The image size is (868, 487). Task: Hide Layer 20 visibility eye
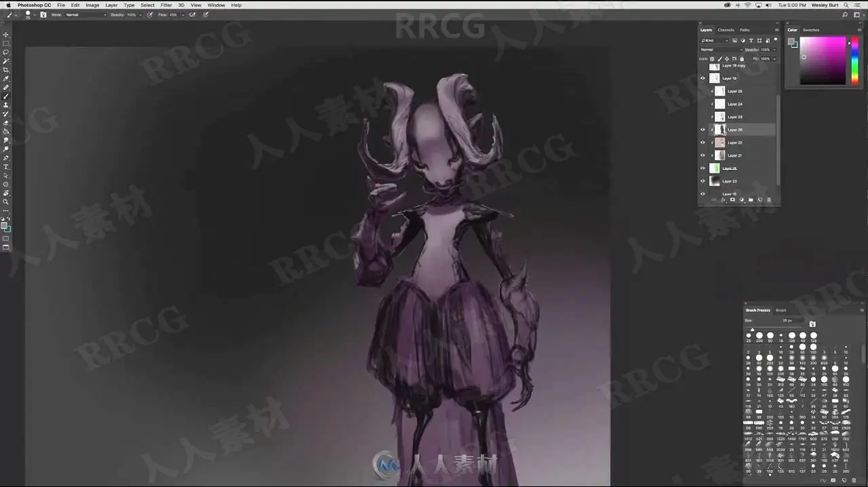point(703,181)
